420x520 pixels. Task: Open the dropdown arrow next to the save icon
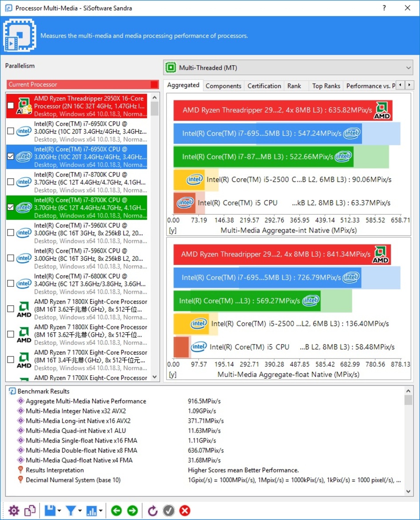(x=59, y=511)
